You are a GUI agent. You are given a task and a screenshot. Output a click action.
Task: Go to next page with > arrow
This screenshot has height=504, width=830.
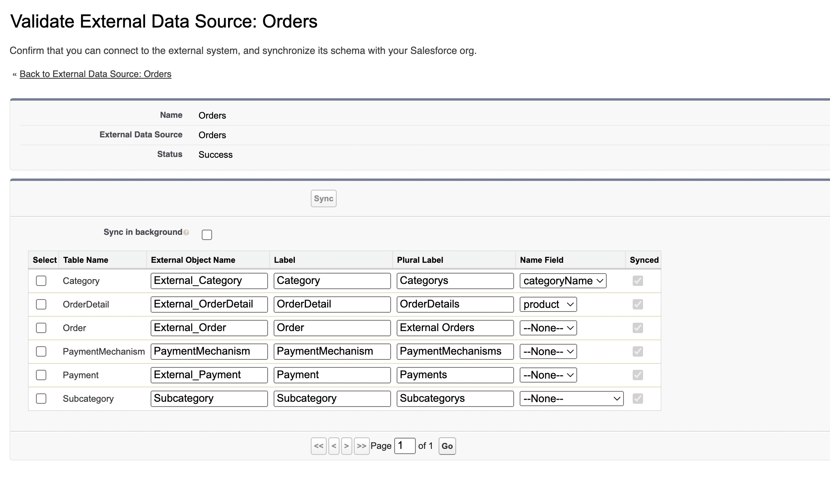[347, 446]
